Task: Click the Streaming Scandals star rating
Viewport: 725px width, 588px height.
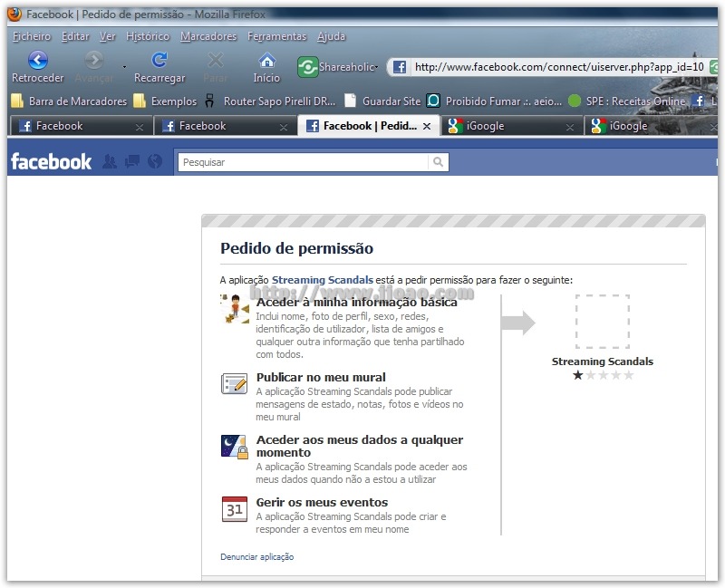Action: click(603, 375)
